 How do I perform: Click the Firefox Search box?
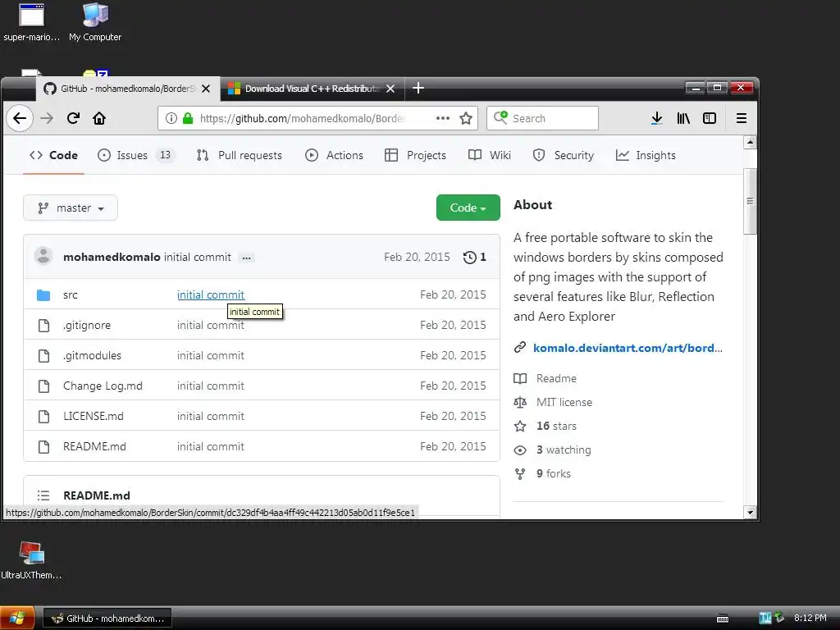coord(542,118)
